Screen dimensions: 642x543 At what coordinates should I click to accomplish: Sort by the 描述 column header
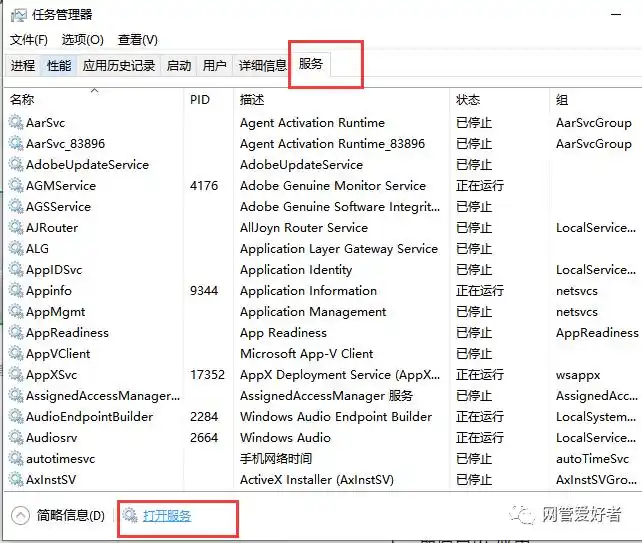point(341,100)
